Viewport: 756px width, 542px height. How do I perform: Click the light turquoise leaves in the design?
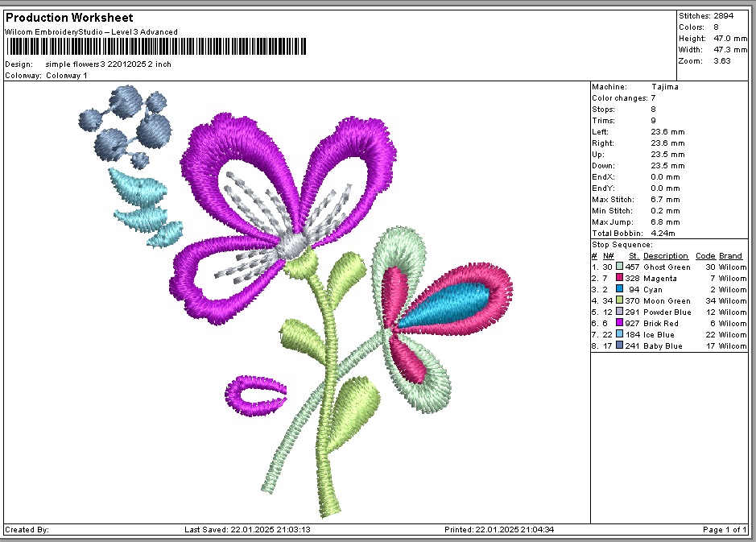point(145,206)
